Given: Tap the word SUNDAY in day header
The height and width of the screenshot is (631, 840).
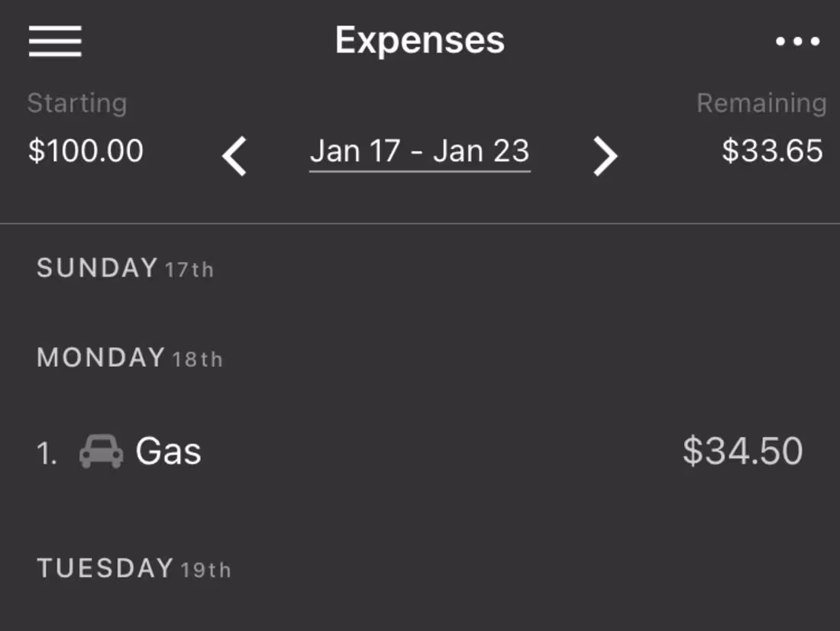Looking at the screenshot, I should (97, 268).
